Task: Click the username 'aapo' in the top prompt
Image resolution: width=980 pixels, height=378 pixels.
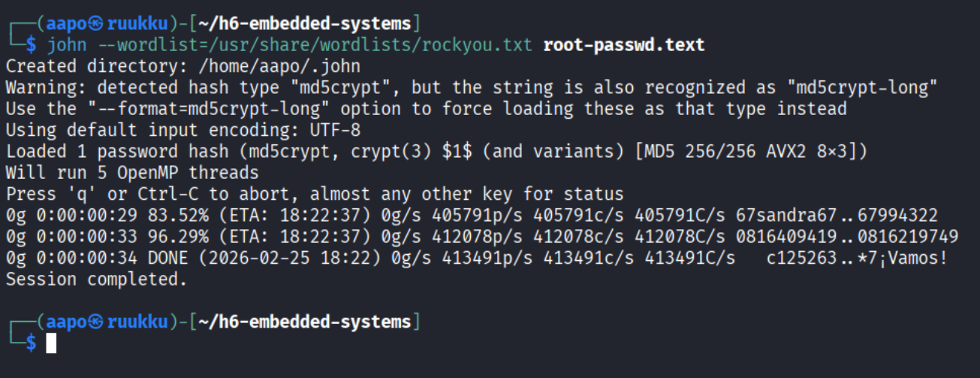Action: (66, 23)
